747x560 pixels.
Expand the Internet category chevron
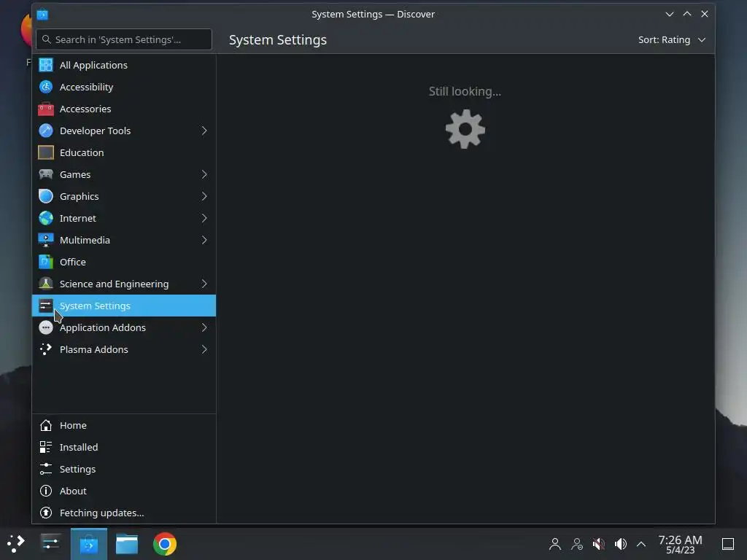[x=204, y=218]
